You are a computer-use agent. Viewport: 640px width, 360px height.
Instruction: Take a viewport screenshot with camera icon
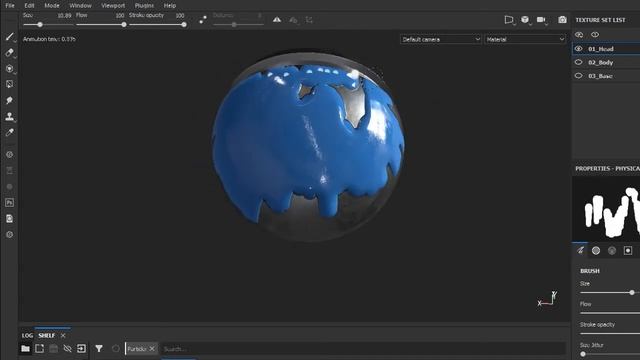pos(562,20)
